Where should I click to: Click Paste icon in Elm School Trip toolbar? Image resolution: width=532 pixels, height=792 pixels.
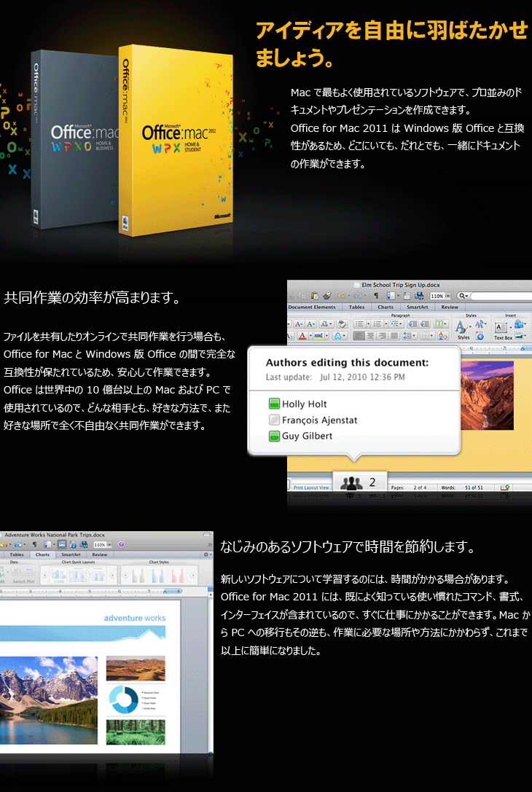point(315,296)
